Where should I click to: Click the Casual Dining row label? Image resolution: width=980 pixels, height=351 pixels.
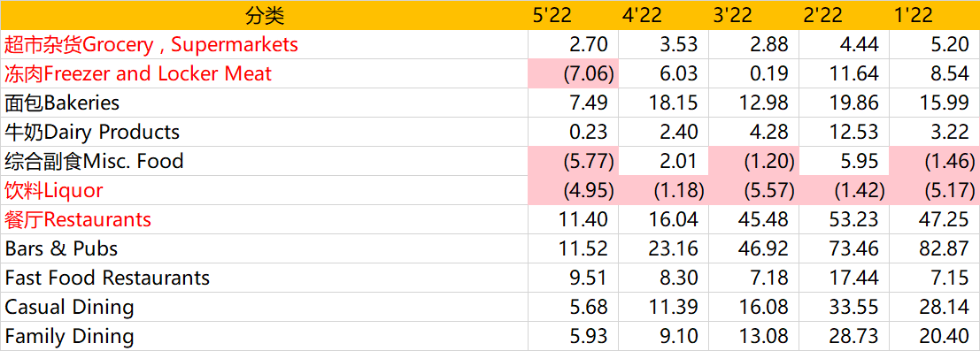pos(69,307)
